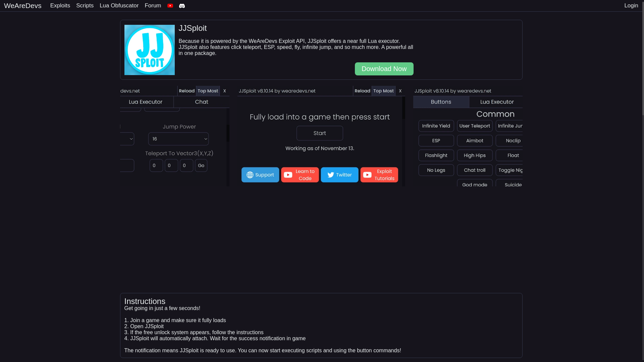Click the Login link

pyautogui.click(x=631, y=6)
